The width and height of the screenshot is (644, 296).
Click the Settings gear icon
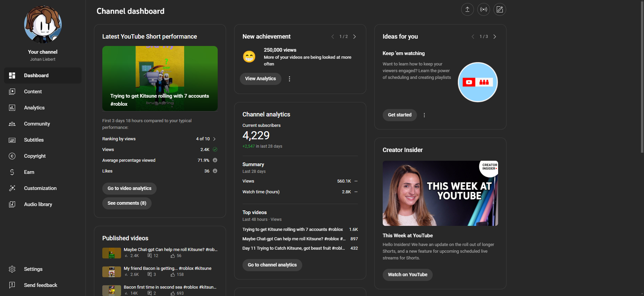pyautogui.click(x=12, y=269)
